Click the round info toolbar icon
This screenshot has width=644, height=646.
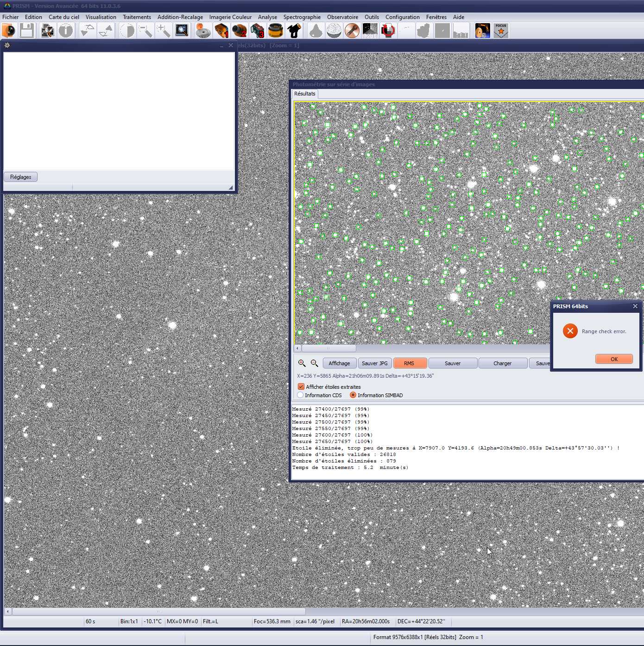(66, 31)
